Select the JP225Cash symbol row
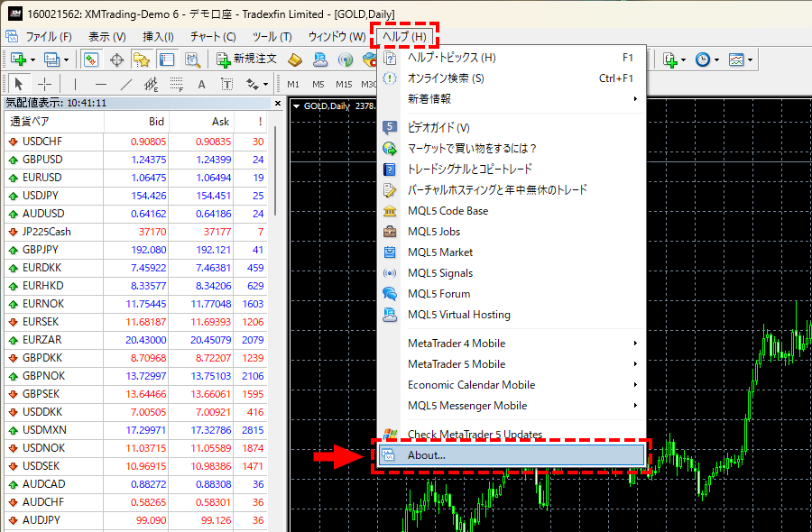 click(x=136, y=232)
